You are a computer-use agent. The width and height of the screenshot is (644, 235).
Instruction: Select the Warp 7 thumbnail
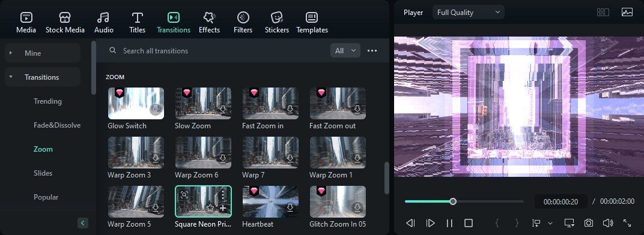[270, 152]
